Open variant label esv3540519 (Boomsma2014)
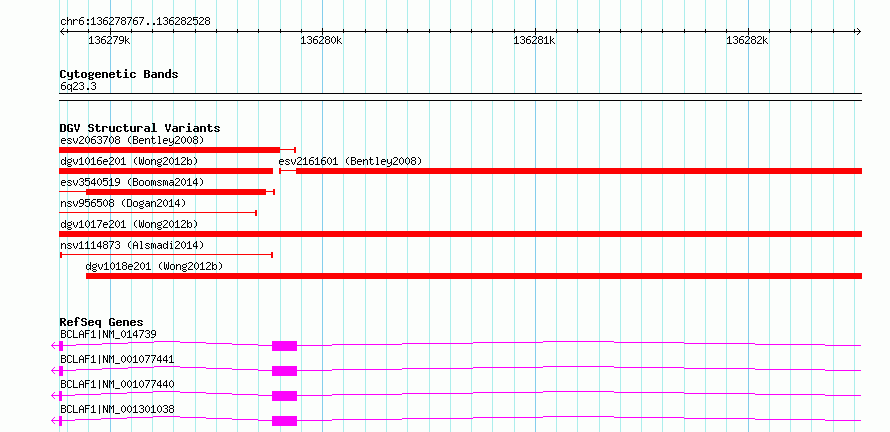 (x=132, y=182)
